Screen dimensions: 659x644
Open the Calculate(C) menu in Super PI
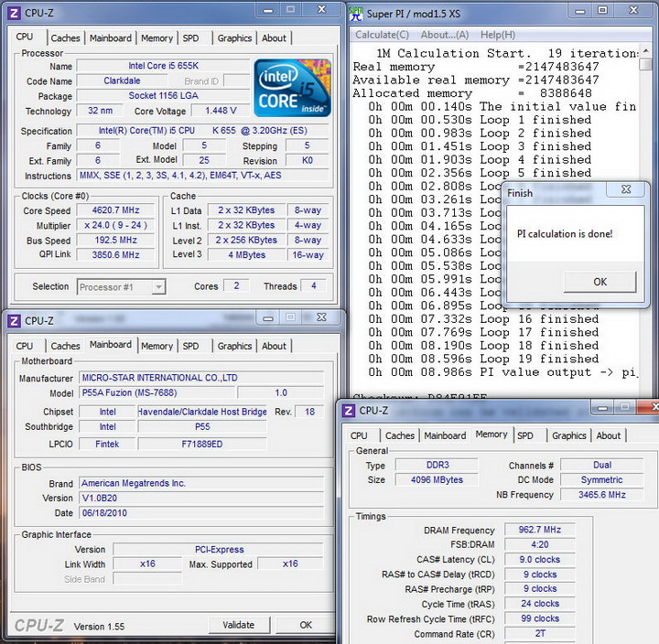point(382,35)
